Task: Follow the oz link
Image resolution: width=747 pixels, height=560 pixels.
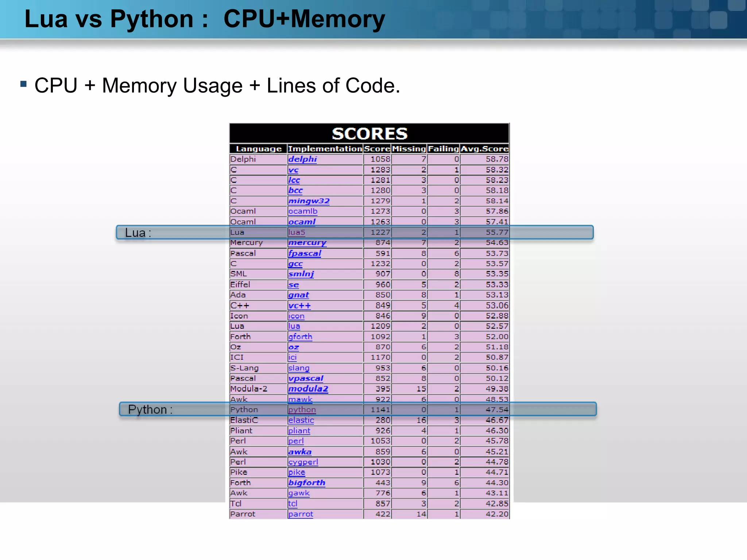Action: pyautogui.click(x=294, y=347)
